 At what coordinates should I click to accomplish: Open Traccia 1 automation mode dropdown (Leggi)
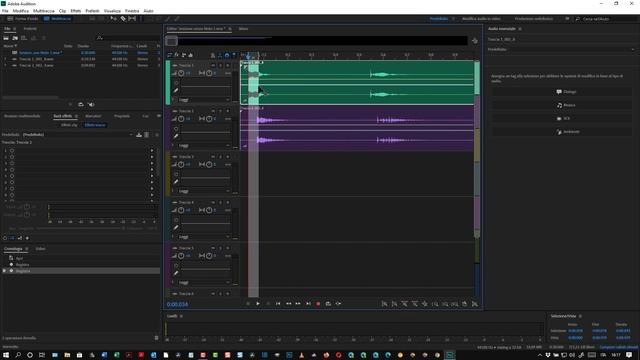tap(204, 100)
